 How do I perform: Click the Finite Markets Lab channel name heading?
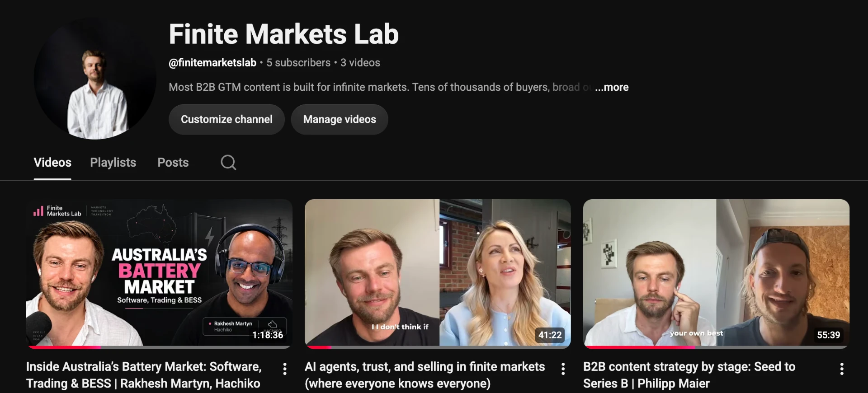[283, 34]
